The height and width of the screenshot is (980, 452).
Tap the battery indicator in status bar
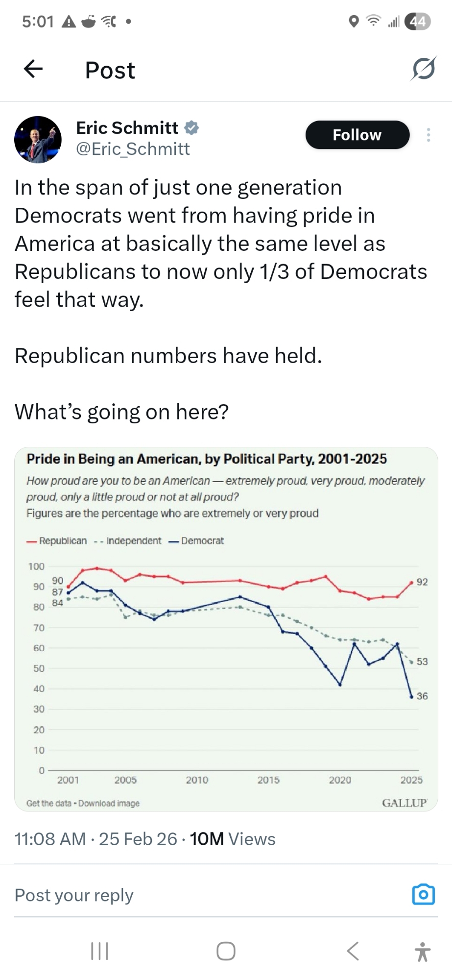[x=418, y=22]
